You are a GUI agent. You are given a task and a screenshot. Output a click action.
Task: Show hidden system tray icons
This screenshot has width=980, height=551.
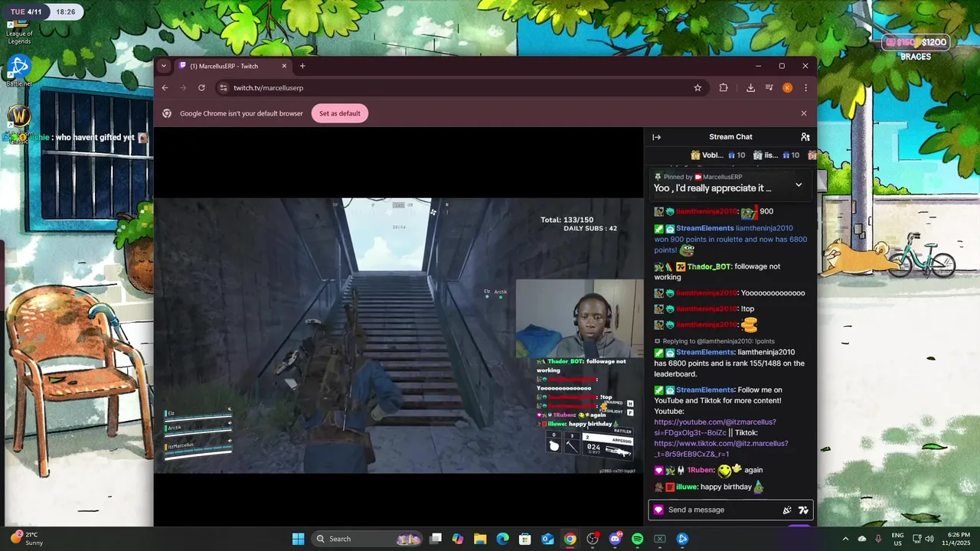point(845,539)
